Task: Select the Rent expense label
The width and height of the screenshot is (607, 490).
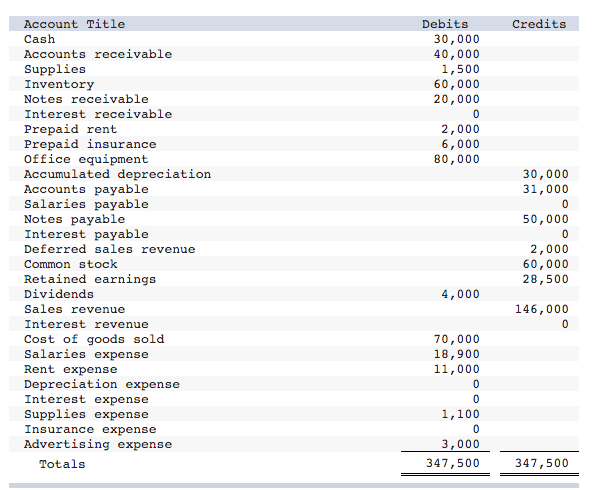Action: coord(70,370)
